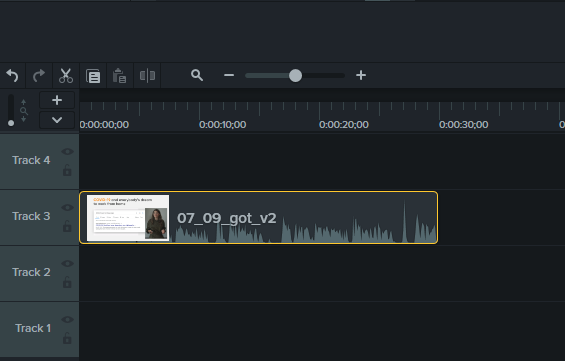Click the Paste clipboard icon
565x361 pixels.
120,76
